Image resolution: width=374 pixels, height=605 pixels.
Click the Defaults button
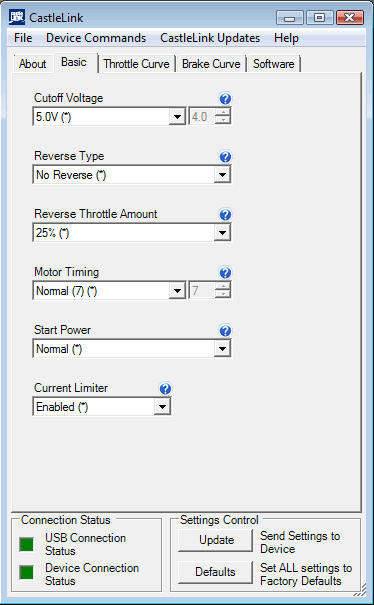[x=215, y=572]
